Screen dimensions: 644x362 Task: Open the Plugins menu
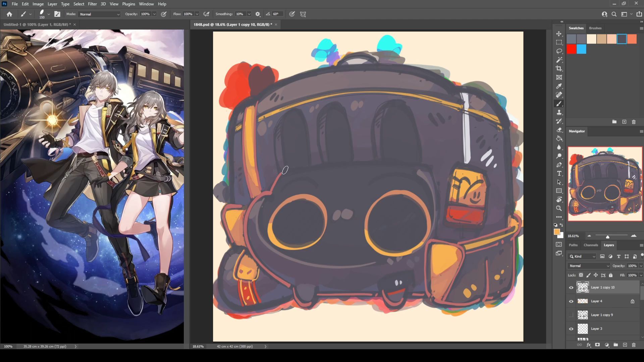[x=128, y=4]
